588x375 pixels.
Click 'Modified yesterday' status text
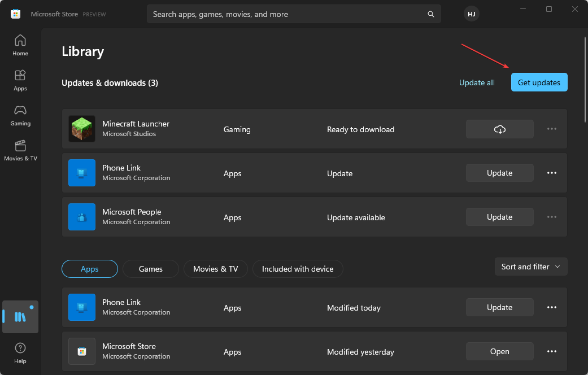pos(360,352)
